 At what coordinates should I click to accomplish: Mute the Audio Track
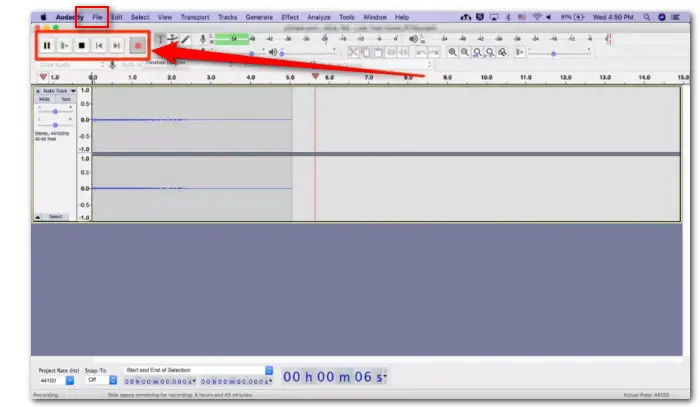click(44, 99)
